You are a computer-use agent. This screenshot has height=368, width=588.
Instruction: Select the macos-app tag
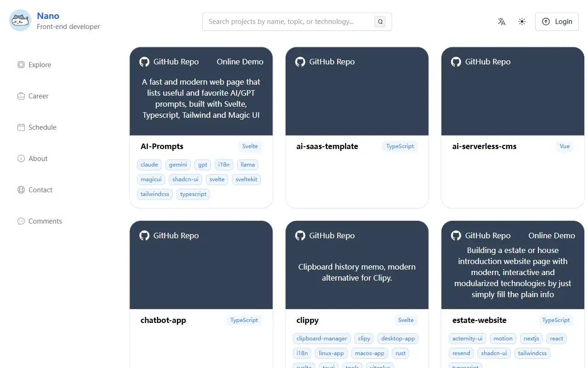coord(370,353)
